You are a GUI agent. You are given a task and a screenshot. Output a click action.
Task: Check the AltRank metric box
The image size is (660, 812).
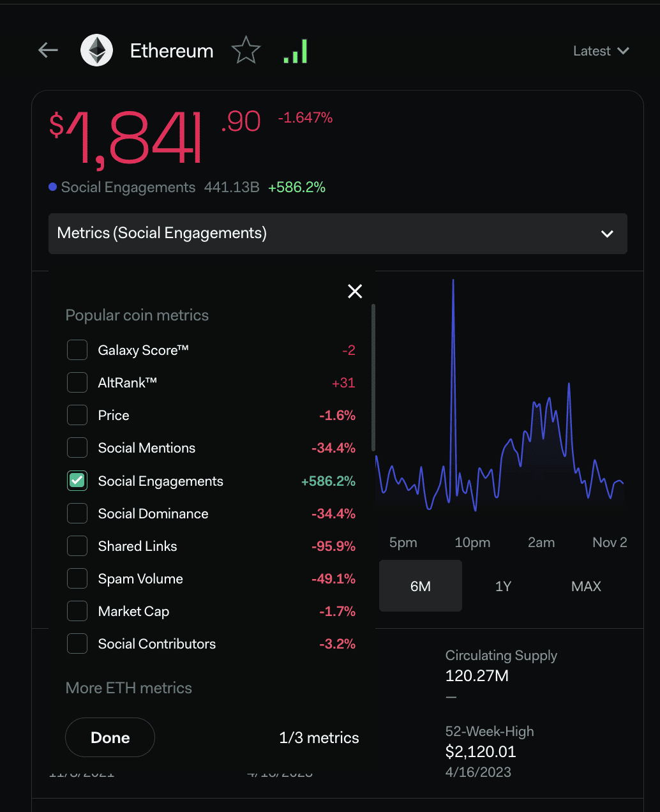click(x=77, y=382)
